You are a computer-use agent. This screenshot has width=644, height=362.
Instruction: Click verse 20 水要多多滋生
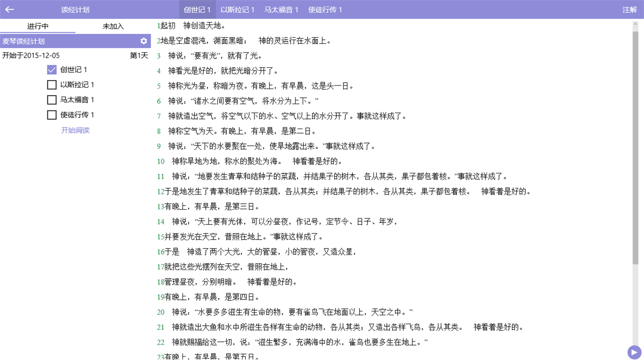tap(285, 312)
